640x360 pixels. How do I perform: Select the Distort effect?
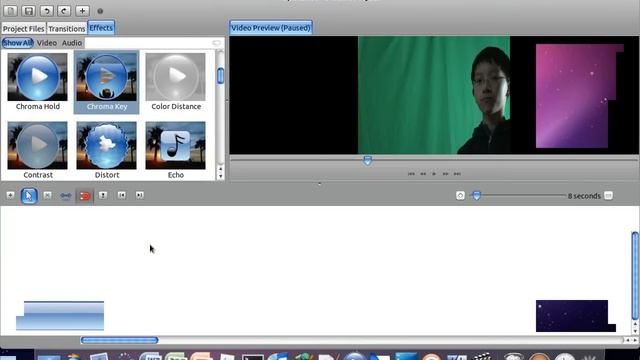pyautogui.click(x=107, y=150)
